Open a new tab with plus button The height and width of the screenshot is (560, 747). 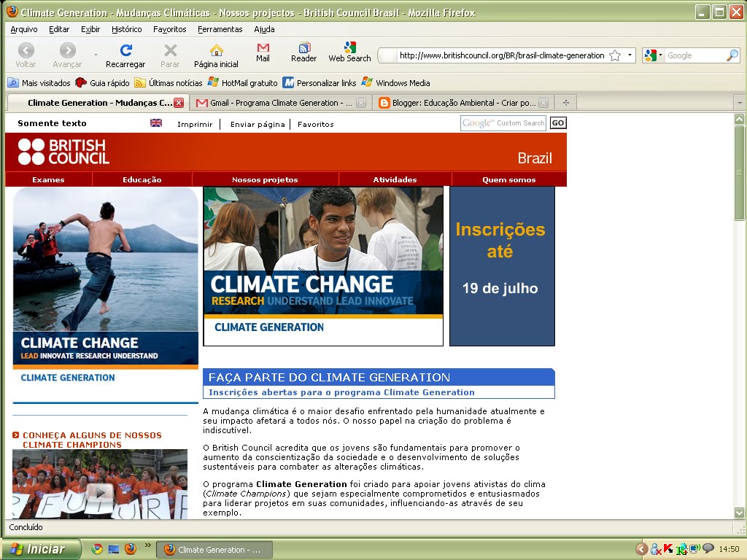(566, 103)
